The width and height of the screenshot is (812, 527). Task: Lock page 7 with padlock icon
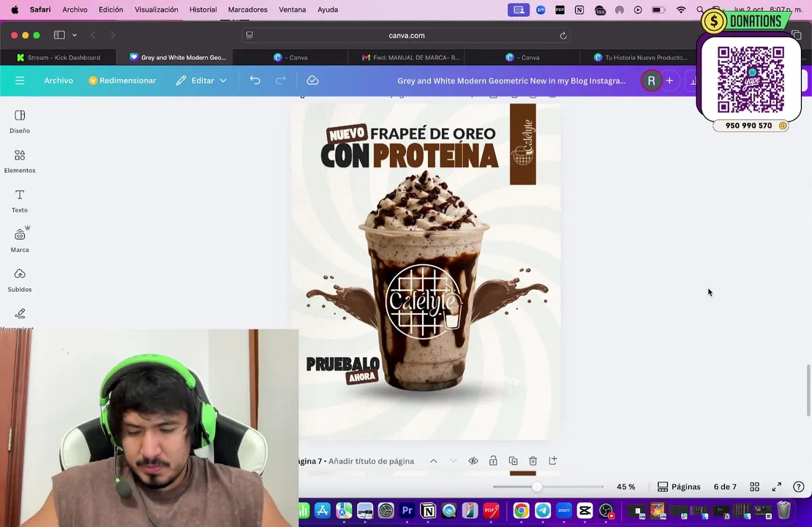(493, 460)
